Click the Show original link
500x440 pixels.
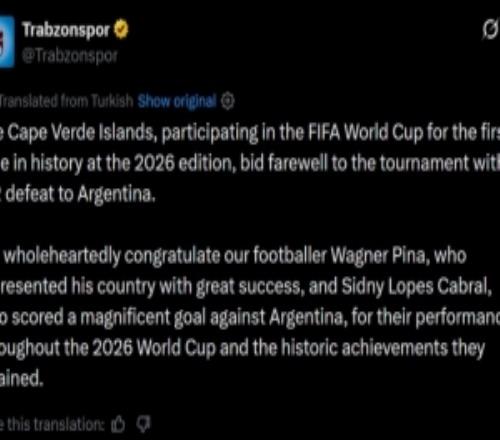(177, 101)
